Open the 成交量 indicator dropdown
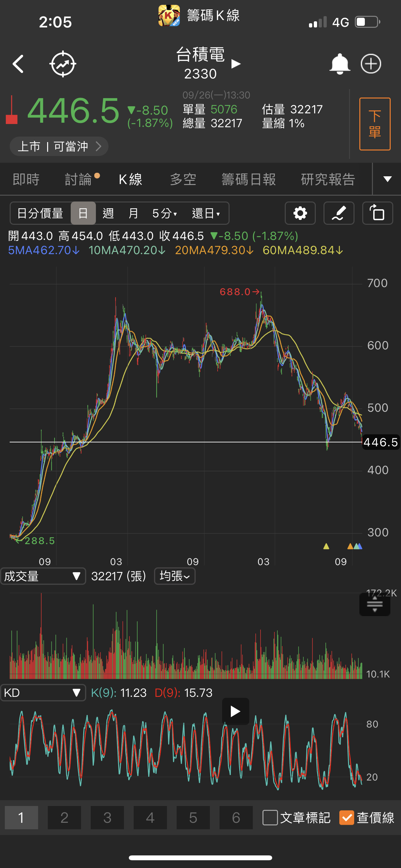 [x=43, y=576]
